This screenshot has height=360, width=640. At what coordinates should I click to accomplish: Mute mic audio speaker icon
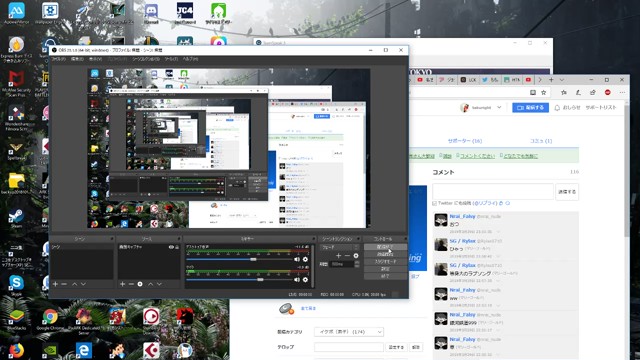pyautogui.click(x=297, y=280)
